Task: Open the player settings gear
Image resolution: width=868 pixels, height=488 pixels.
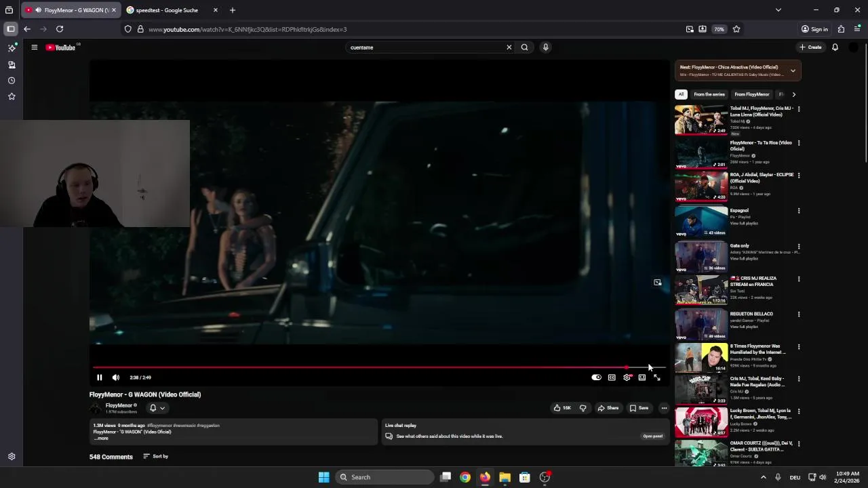Action: click(x=627, y=378)
